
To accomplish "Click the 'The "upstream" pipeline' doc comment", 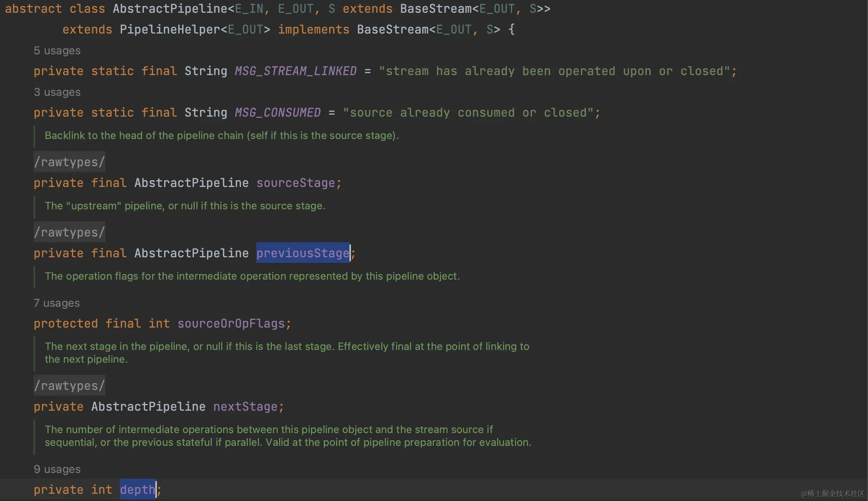I will pos(185,206).
